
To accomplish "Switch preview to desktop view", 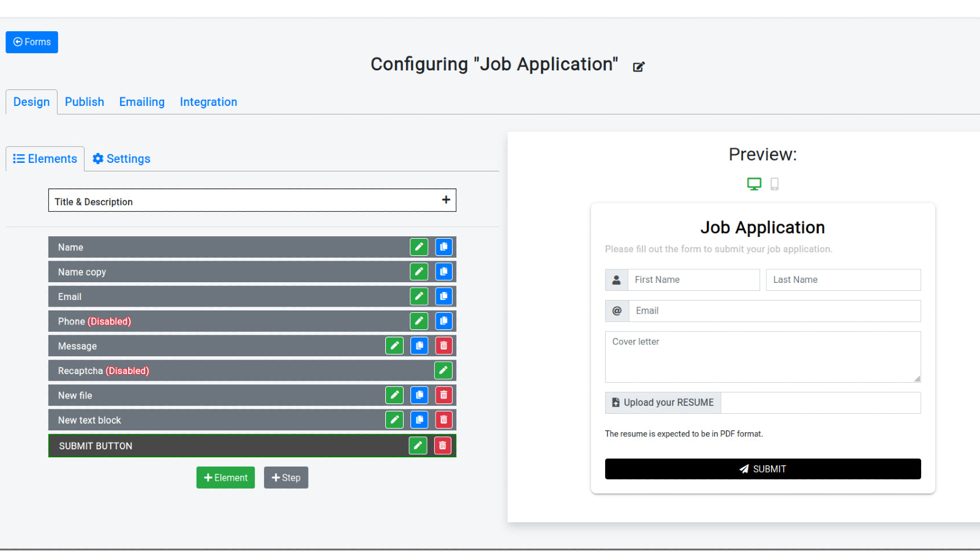I will click(754, 184).
